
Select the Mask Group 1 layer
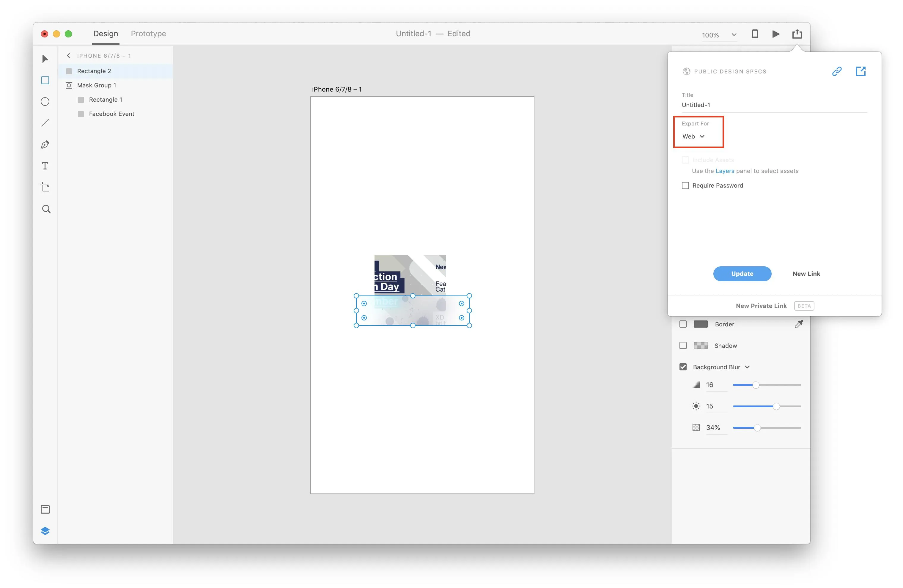pyautogui.click(x=96, y=85)
